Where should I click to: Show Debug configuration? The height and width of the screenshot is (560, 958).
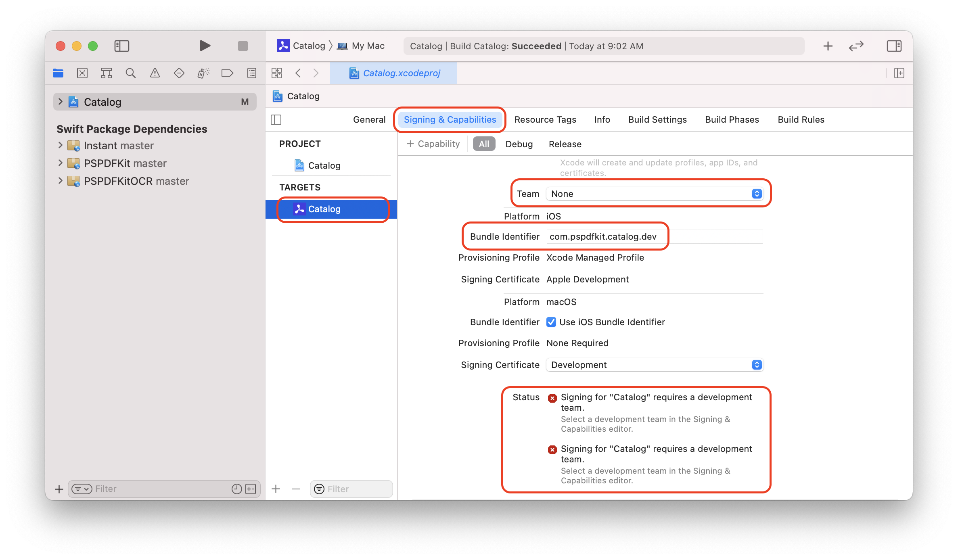[x=519, y=144]
